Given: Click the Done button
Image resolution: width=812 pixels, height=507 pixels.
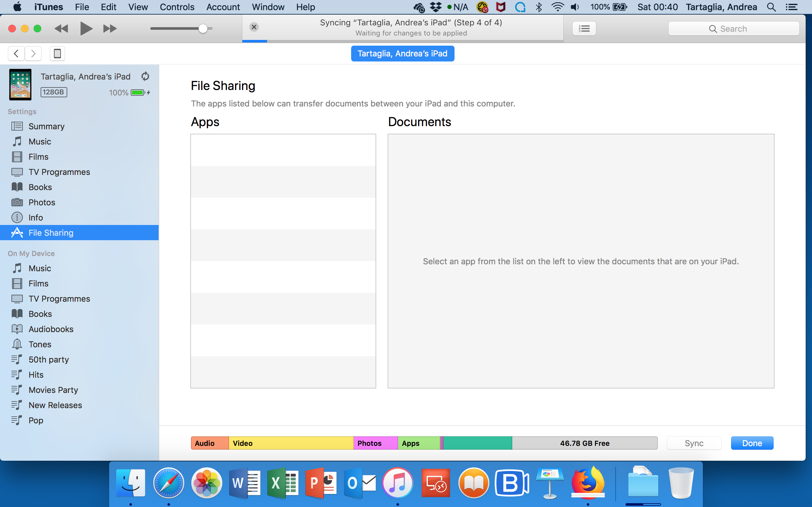Looking at the screenshot, I should click(x=752, y=443).
